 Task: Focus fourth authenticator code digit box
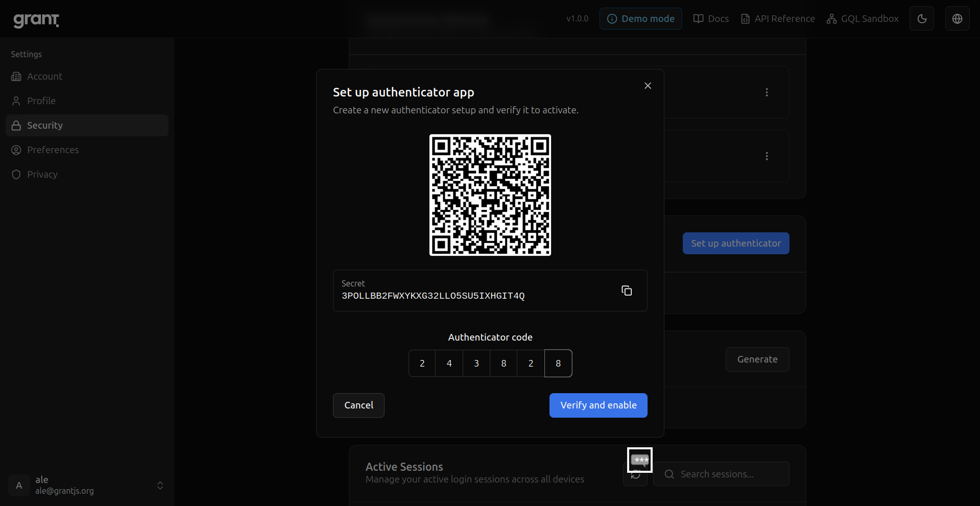pos(504,364)
